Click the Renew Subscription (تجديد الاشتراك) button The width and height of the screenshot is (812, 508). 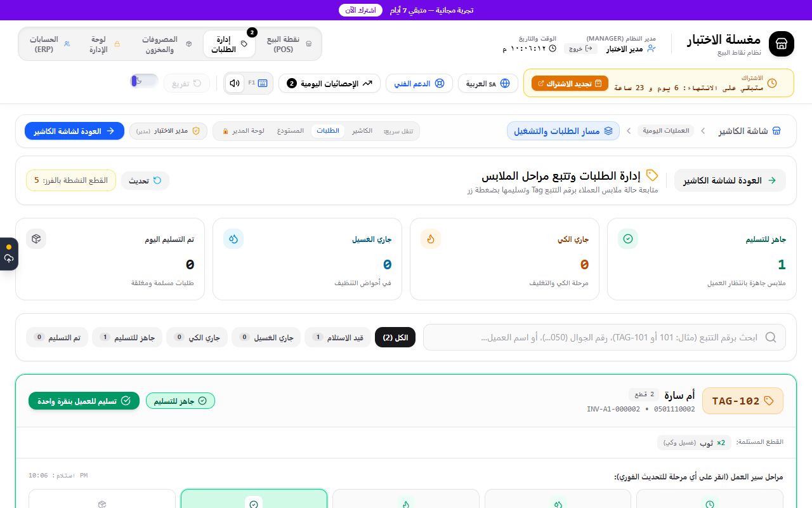(x=570, y=83)
